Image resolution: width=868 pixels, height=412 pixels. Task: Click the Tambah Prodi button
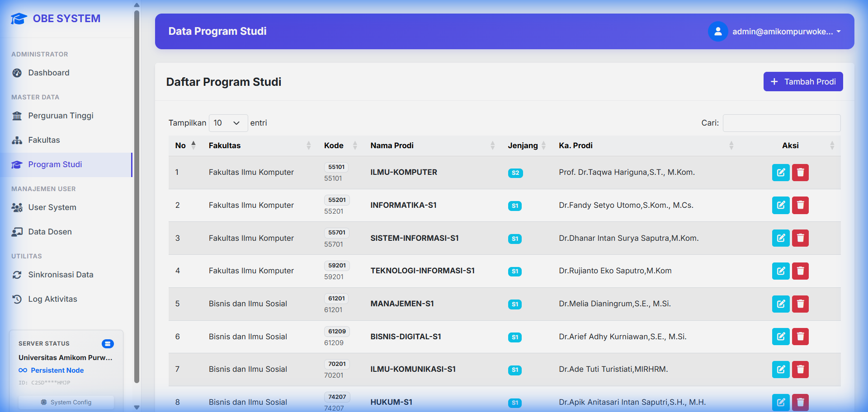coord(803,82)
